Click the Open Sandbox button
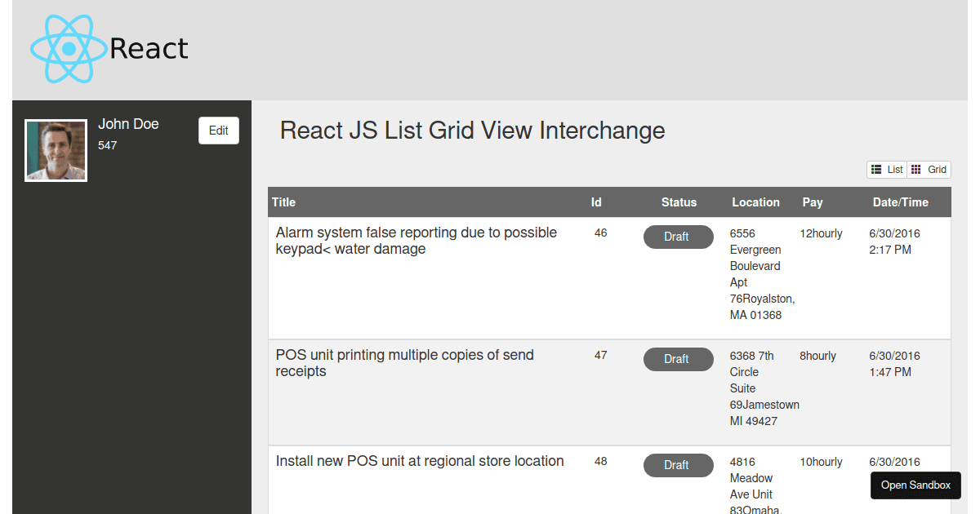 tap(915, 485)
